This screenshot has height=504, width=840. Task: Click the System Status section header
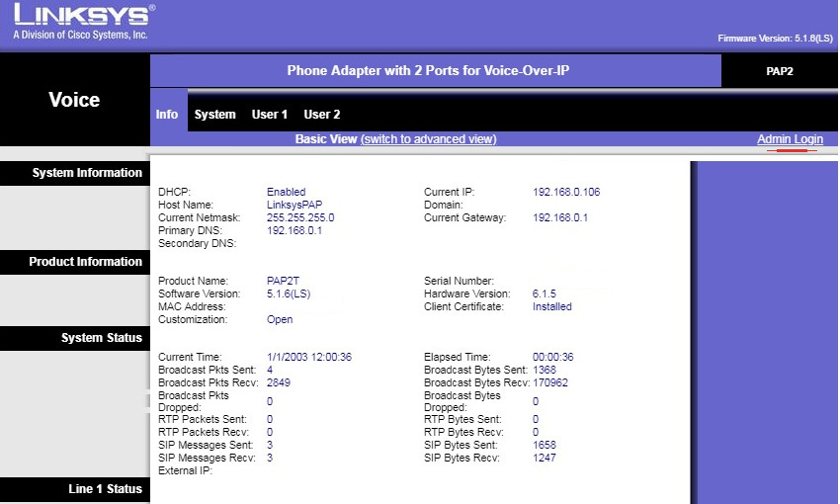tap(75, 338)
